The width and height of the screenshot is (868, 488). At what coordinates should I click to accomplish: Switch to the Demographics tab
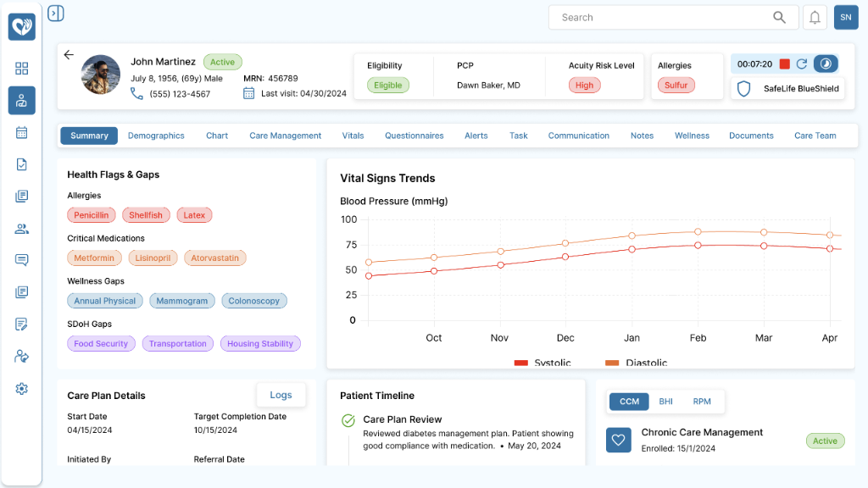[156, 136]
